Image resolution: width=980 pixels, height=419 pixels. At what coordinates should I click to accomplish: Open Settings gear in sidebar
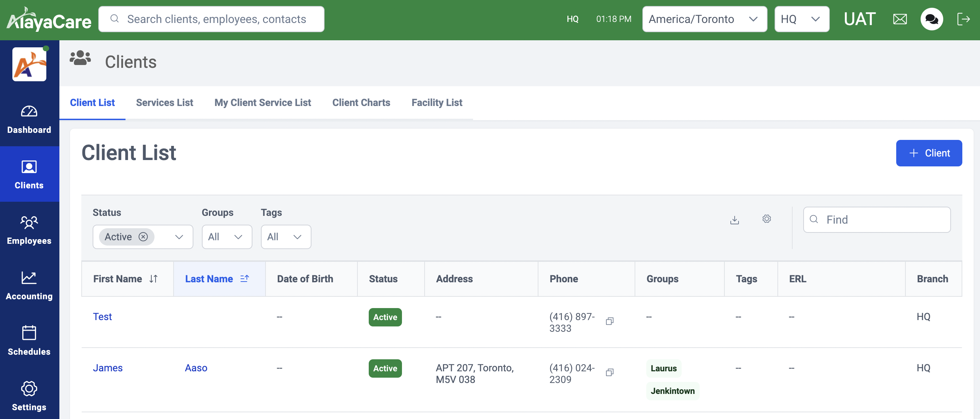tap(29, 396)
